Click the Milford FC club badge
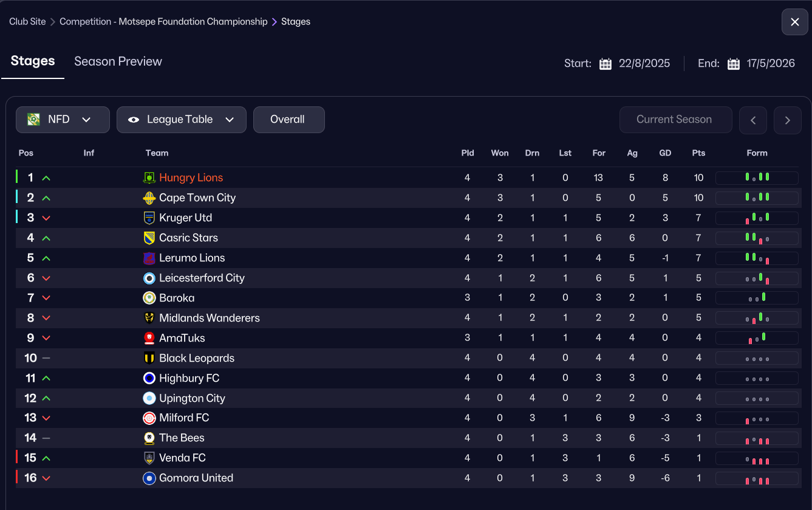812x510 pixels. click(149, 418)
